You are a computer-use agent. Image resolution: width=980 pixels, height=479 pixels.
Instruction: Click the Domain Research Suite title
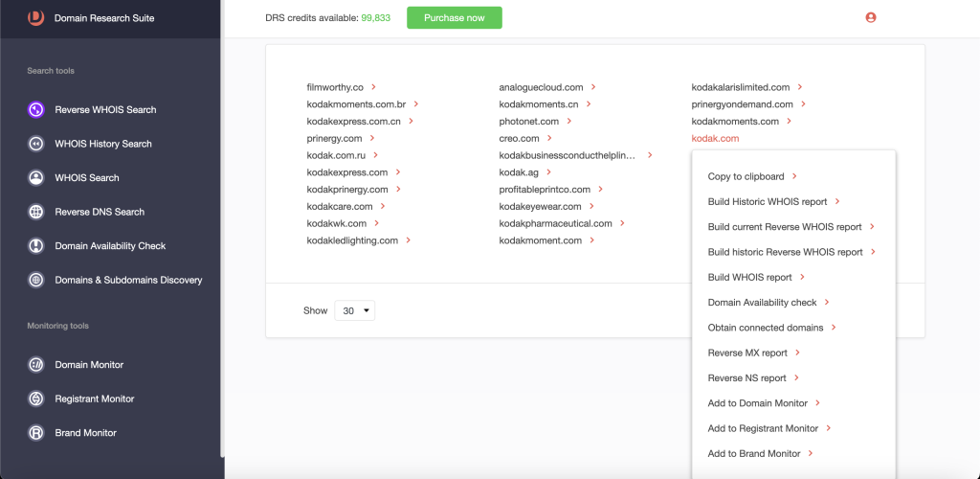pos(104,18)
